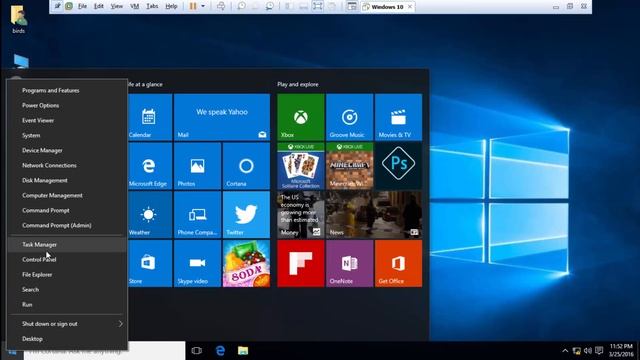Open Event Viewer from context menu
The width and height of the screenshot is (640, 360).
pos(67,120)
